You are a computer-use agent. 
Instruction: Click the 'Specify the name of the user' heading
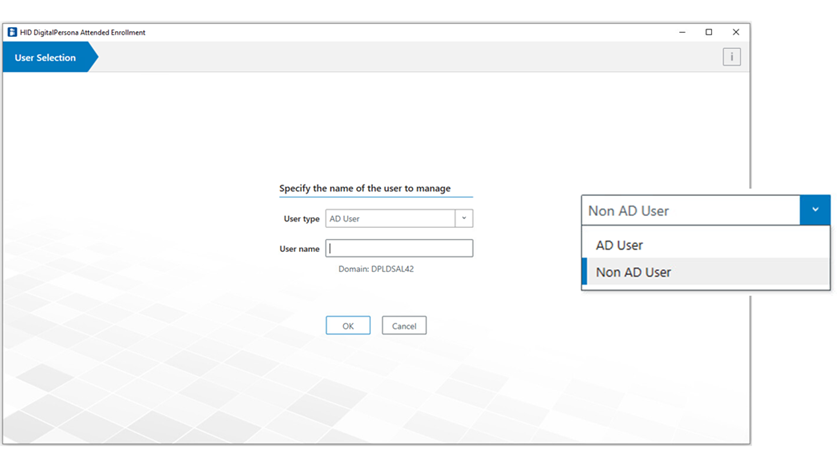pyautogui.click(x=365, y=188)
